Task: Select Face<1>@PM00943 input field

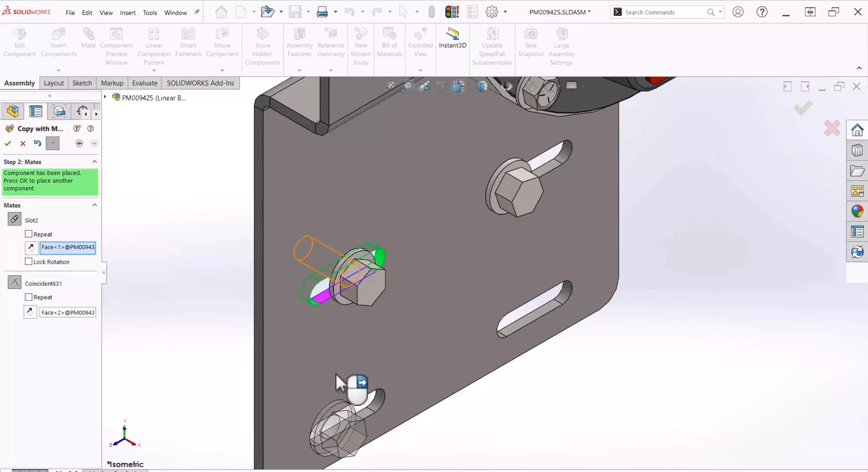Action: [68, 247]
